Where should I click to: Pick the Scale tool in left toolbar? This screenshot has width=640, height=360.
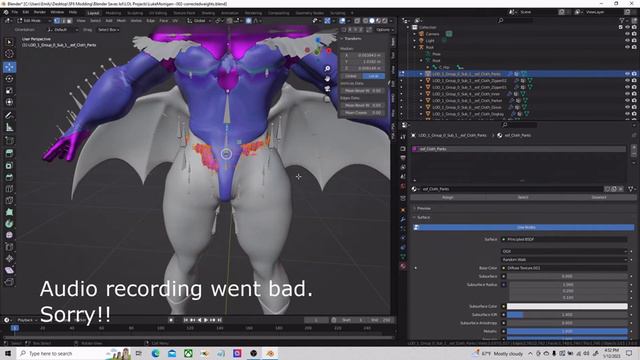click(x=9, y=91)
